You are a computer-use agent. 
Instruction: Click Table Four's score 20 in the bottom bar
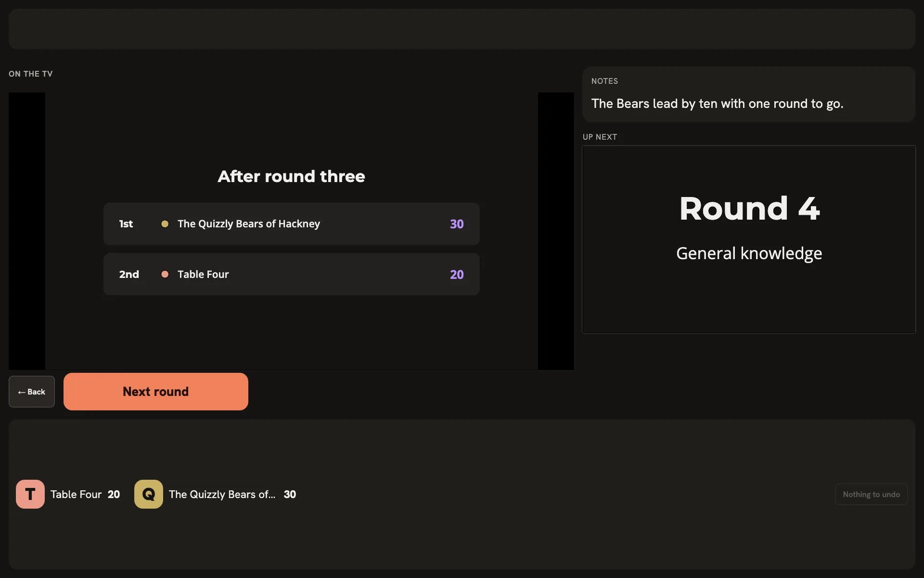pyautogui.click(x=114, y=494)
